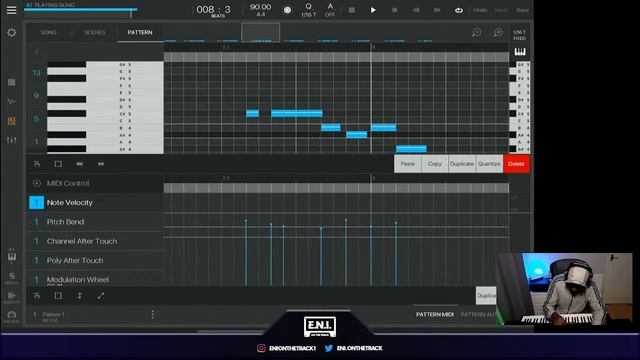Click the first velocity bar handle in the velocity lane
Image resolution: width=640 pixels, height=360 pixels.
coord(246,221)
